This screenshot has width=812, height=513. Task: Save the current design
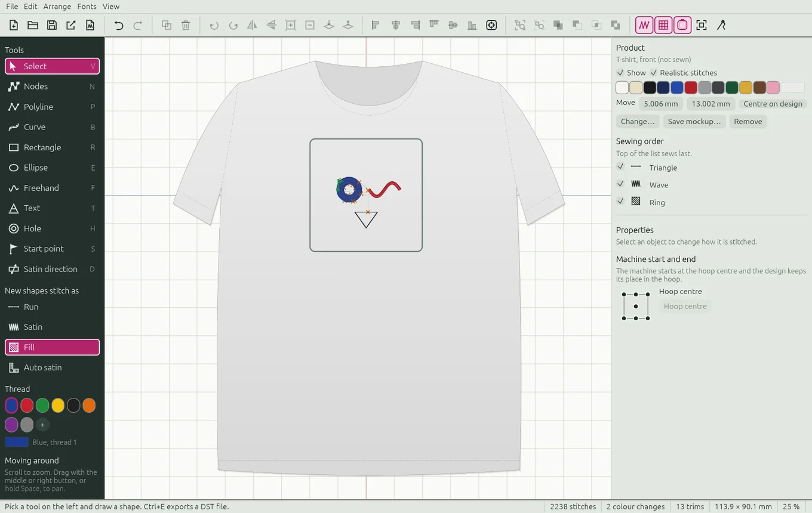(52, 25)
